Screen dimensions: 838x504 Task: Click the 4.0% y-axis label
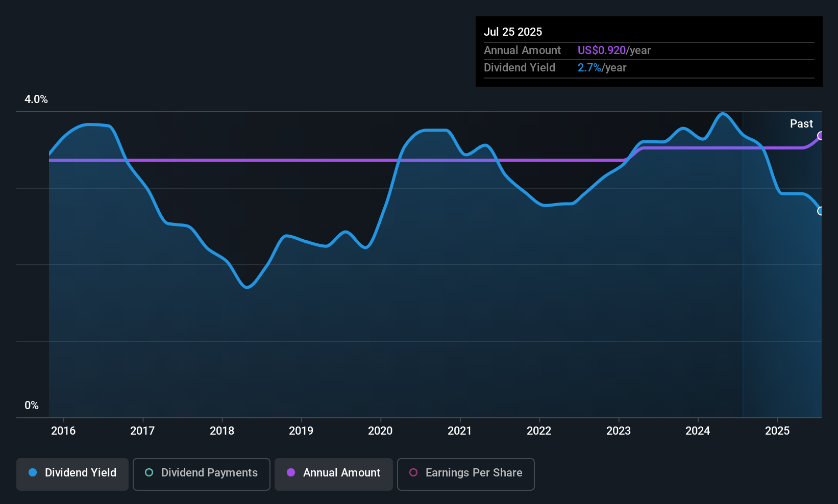click(36, 99)
